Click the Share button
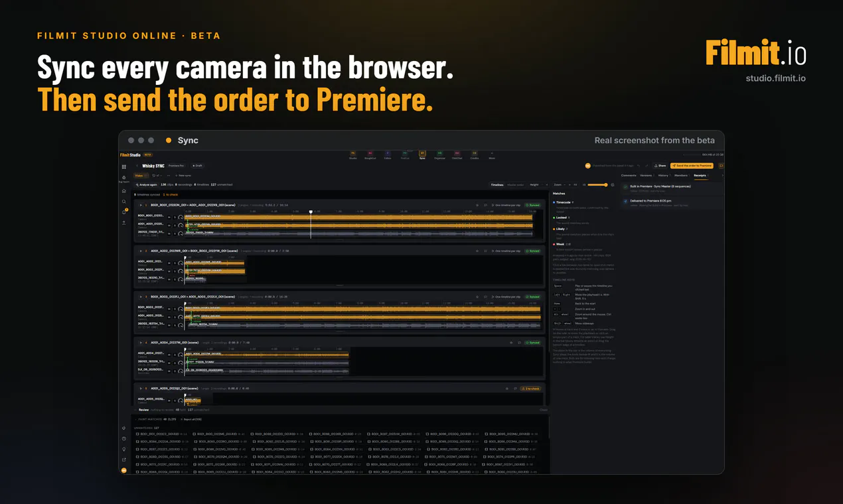Image resolution: width=843 pixels, height=504 pixels. pos(660,166)
